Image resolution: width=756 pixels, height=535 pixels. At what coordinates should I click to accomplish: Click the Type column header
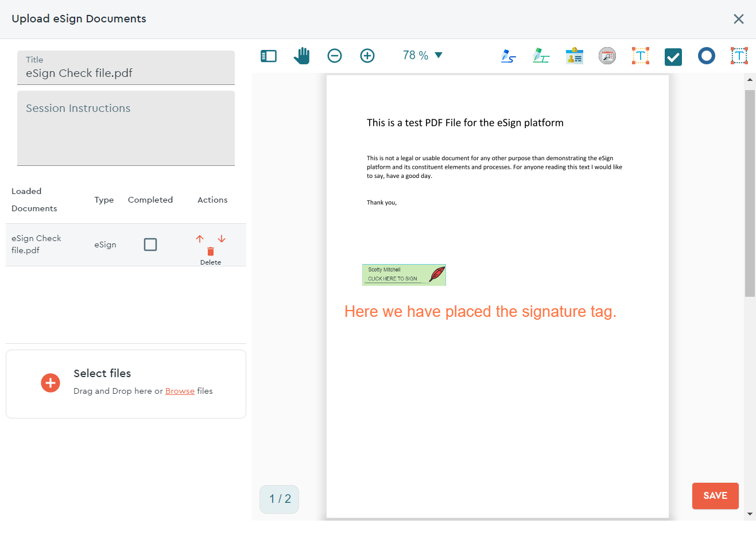pyautogui.click(x=104, y=200)
